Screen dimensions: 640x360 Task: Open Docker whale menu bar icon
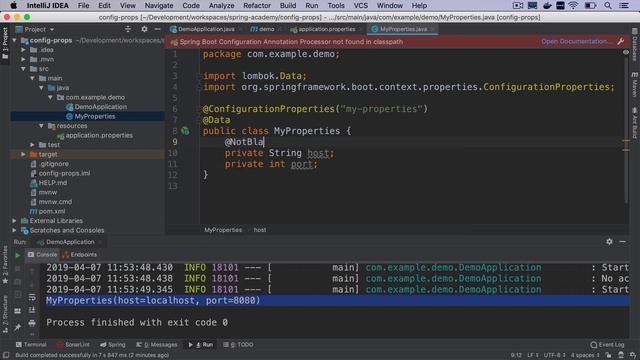[547, 6]
